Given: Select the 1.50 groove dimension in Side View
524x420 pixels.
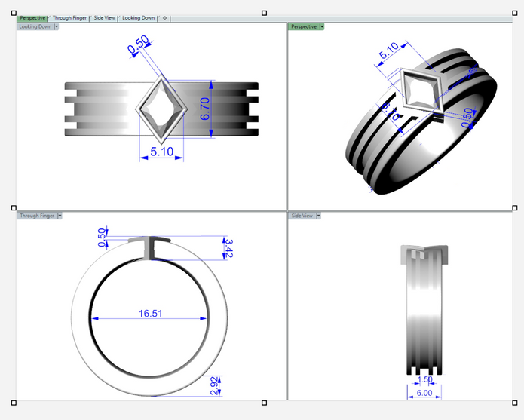Looking at the screenshot, I should (425, 379).
